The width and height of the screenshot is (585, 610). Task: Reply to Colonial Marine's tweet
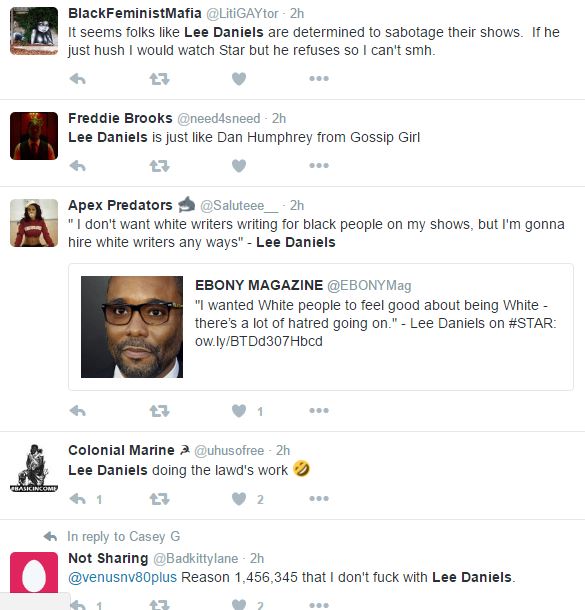click(x=77, y=499)
